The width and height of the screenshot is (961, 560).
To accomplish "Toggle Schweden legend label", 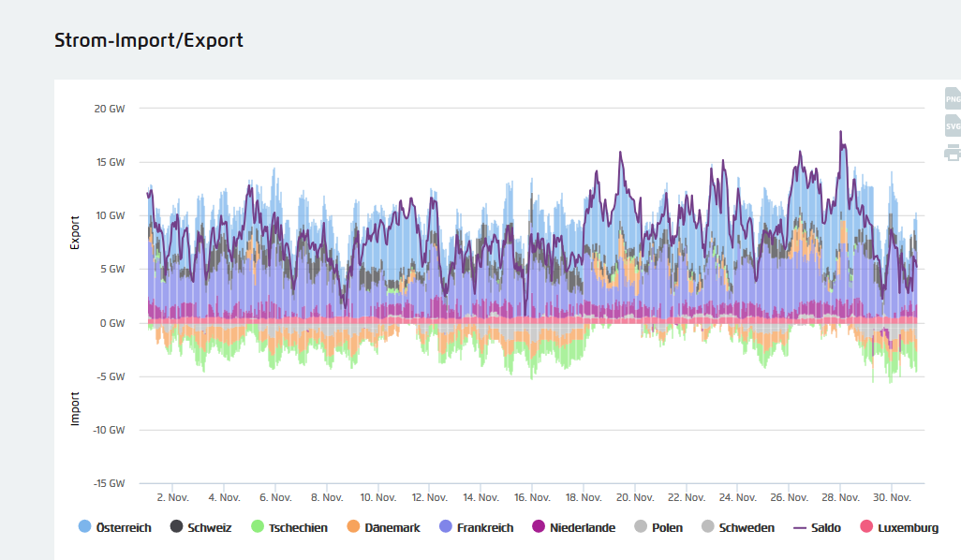I will [747, 527].
